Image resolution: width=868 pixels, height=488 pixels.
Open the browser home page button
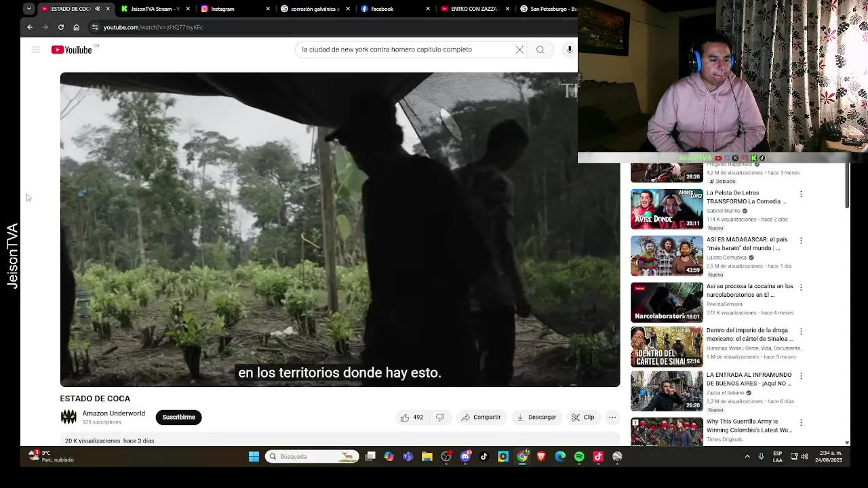point(77,27)
